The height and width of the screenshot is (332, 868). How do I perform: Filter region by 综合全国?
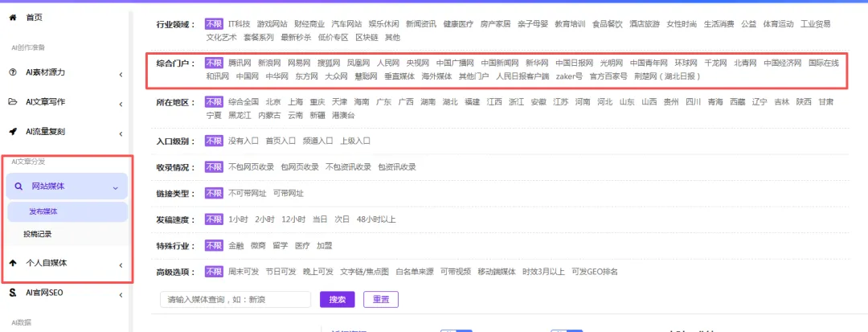[x=244, y=102]
